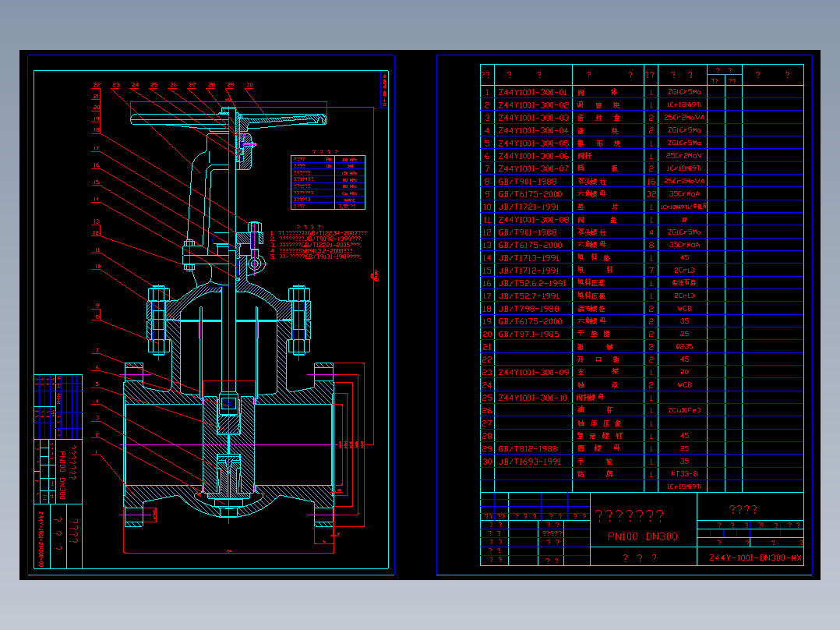840x630 pixels.
Task: Click material Q235 in row 21
Action: coord(684,347)
